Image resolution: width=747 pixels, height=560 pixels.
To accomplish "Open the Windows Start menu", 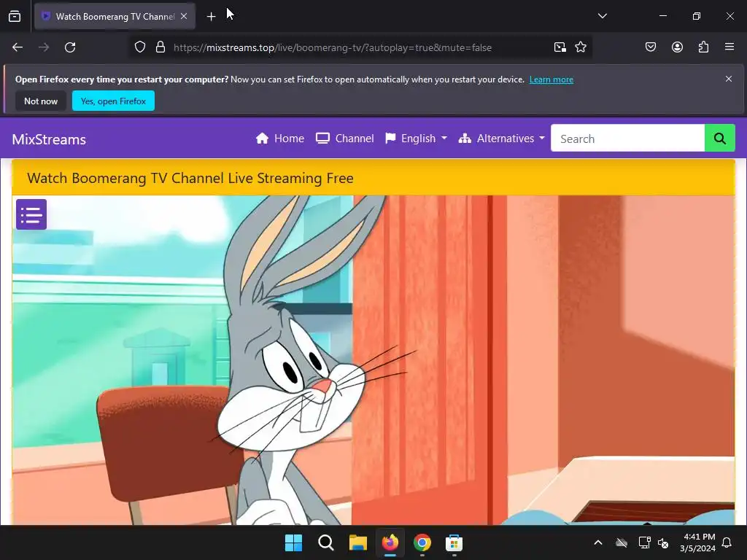I will [293, 542].
